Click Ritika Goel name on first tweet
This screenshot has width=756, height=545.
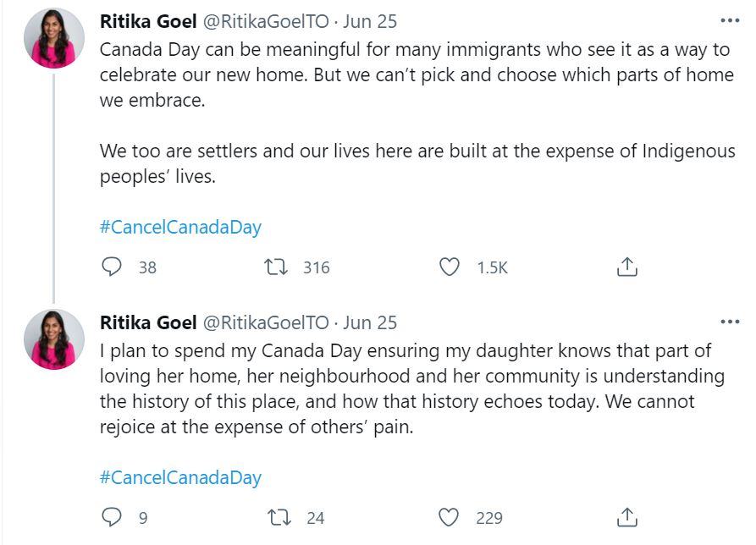(148, 21)
